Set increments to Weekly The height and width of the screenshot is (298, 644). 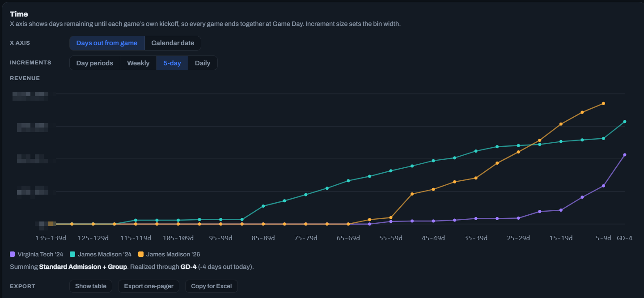click(138, 63)
